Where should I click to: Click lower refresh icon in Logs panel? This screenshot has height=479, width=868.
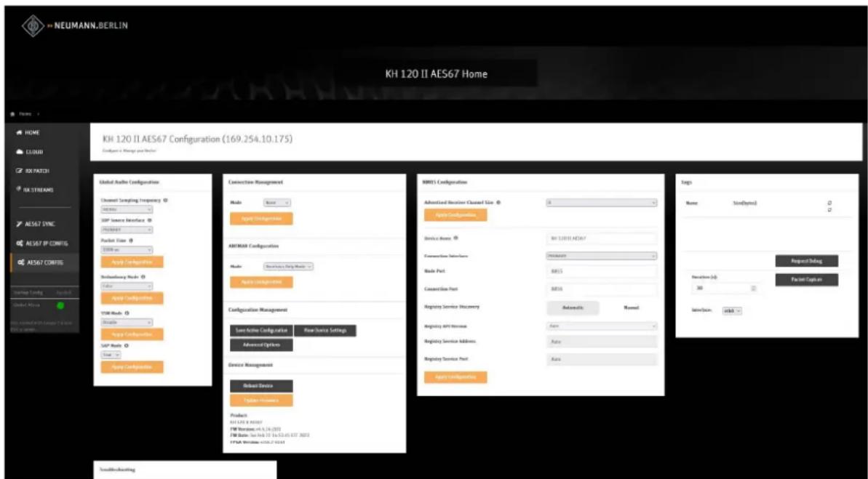point(830,209)
